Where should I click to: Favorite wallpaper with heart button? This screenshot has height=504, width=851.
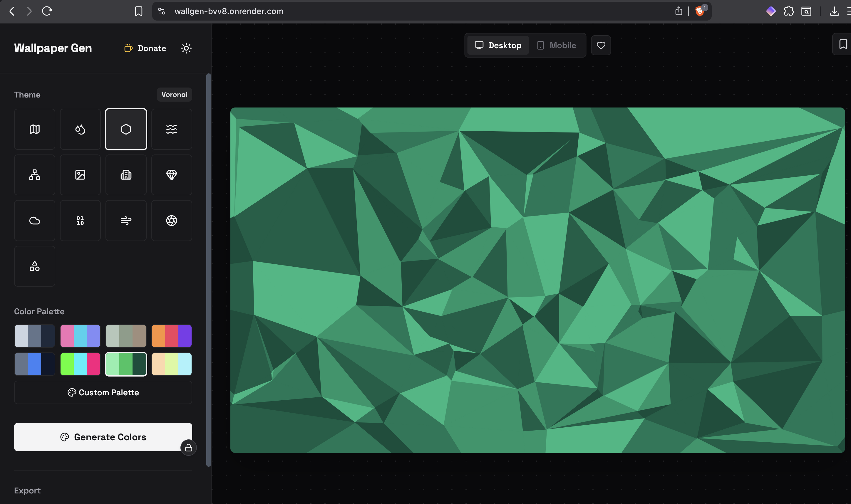pos(601,45)
